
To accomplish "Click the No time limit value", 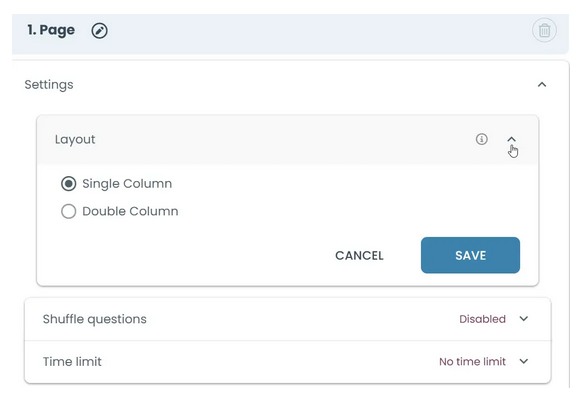I will pyautogui.click(x=472, y=362).
